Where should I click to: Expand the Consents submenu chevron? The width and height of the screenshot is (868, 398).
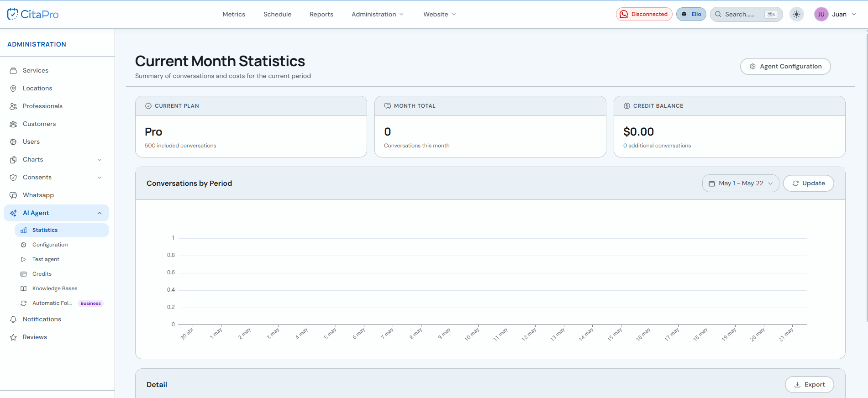coord(100,178)
